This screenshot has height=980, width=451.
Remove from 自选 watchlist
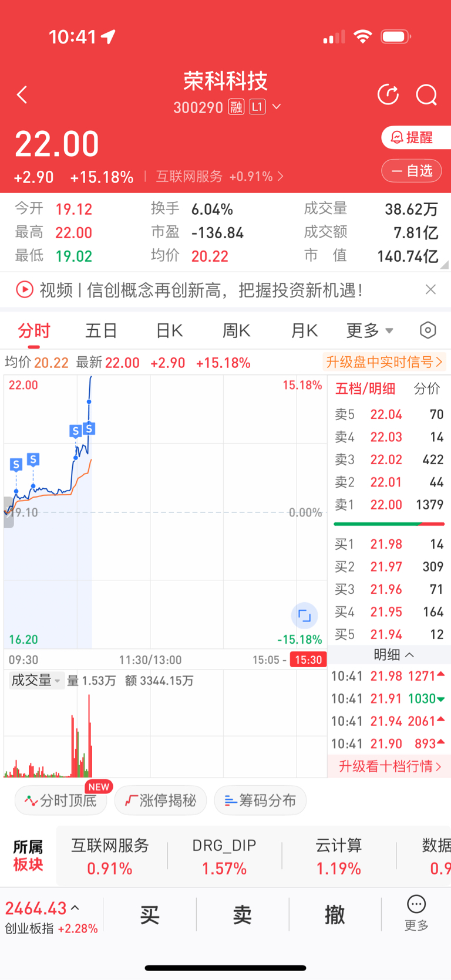412,171
